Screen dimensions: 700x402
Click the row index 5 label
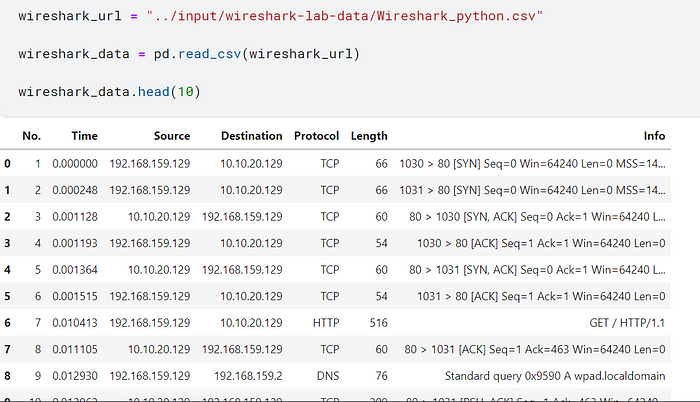[7, 296]
